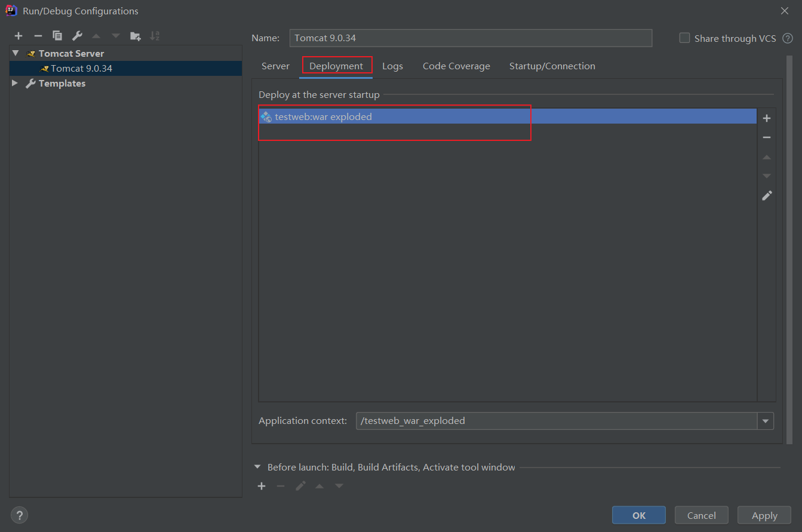The image size is (802, 532).
Task: Collapse Before launch section triangle
Action: pos(257,467)
